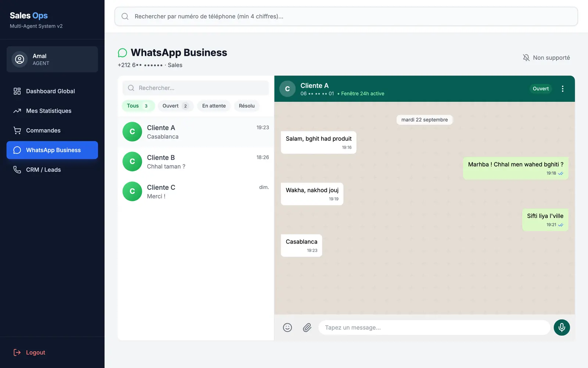Click the voice message microphone button
Viewport: 588px width, 368px height.
coord(562,328)
